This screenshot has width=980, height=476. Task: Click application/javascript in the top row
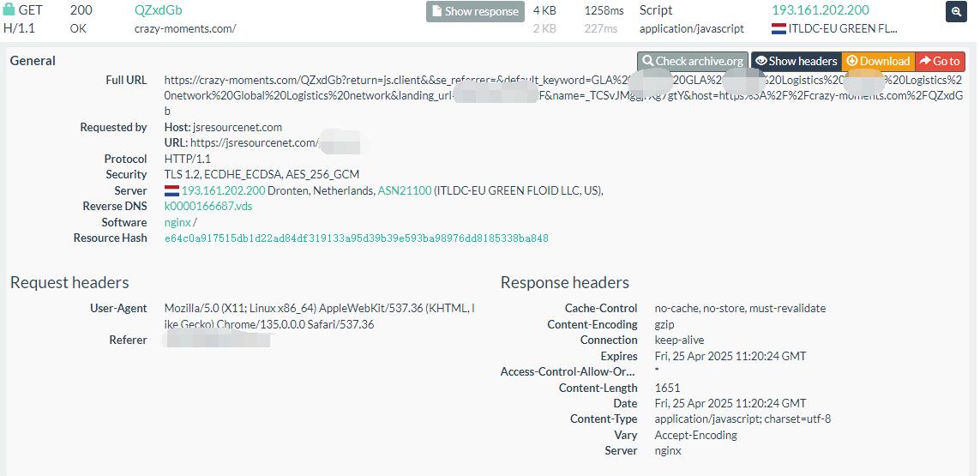(x=692, y=29)
